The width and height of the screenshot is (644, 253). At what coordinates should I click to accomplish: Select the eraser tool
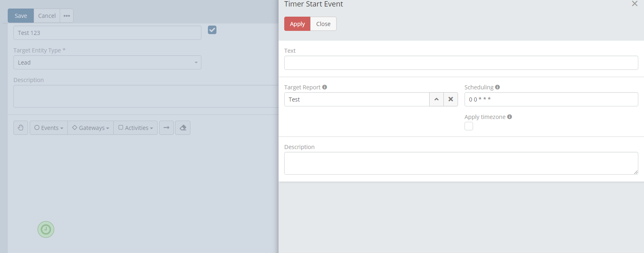pos(183,128)
